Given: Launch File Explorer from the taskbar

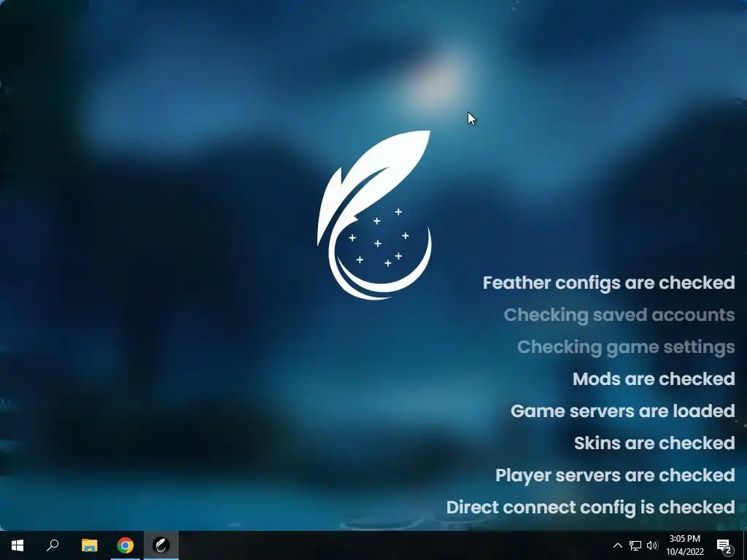Looking at the screenshot, I should tap(89, 545).
